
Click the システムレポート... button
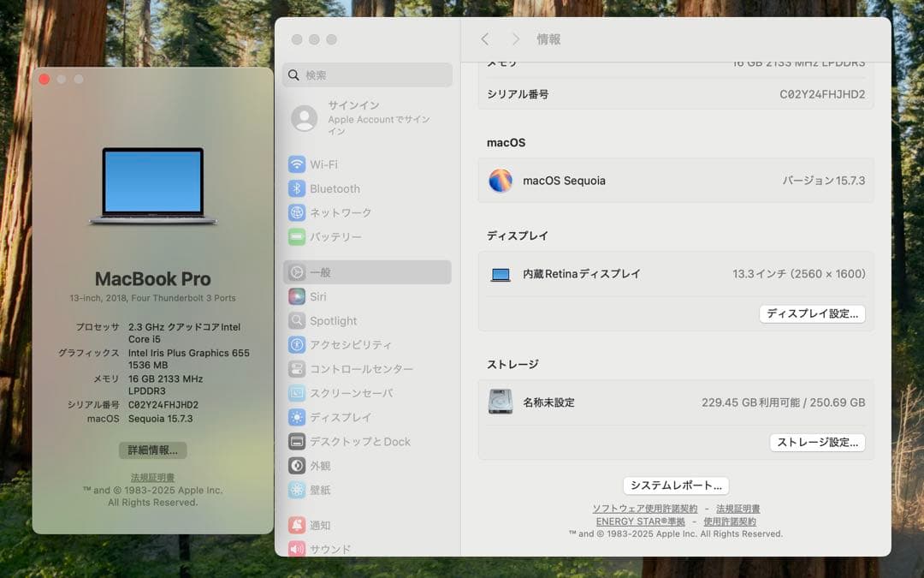coord(676,486)
